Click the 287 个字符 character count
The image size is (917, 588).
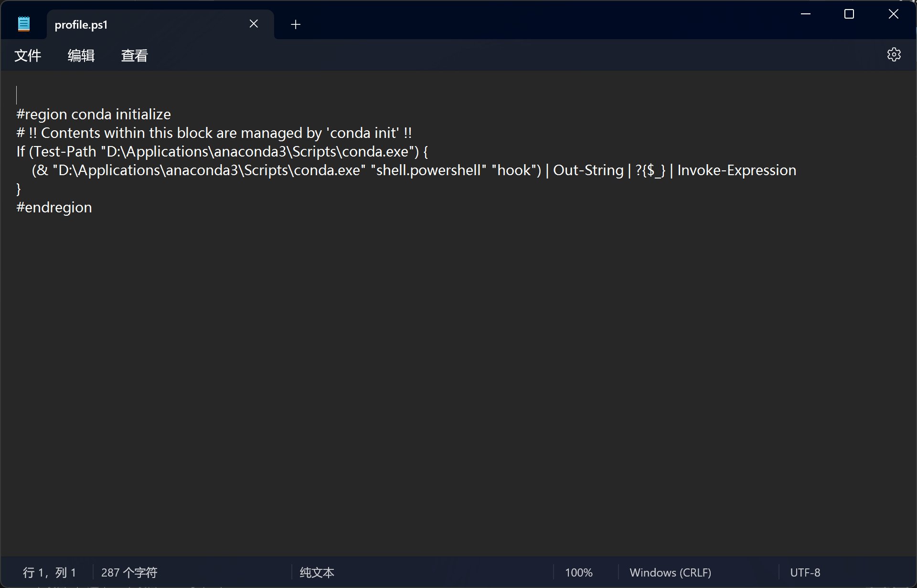tap(129, 572)
